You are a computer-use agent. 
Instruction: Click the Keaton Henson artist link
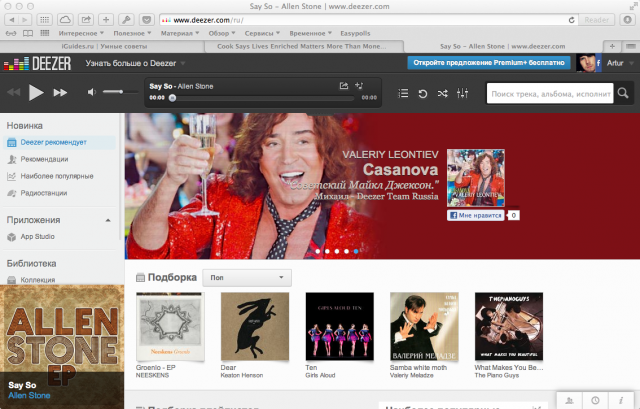[242, 376]
